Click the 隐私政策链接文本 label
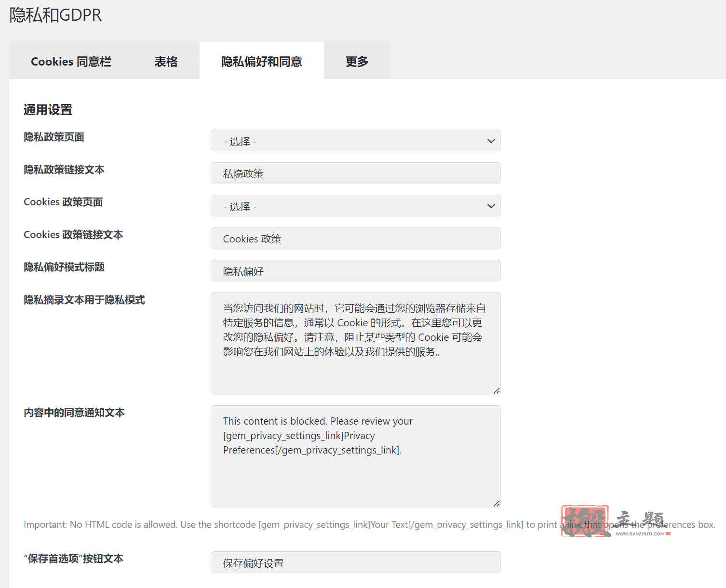 tap(64, 170)
